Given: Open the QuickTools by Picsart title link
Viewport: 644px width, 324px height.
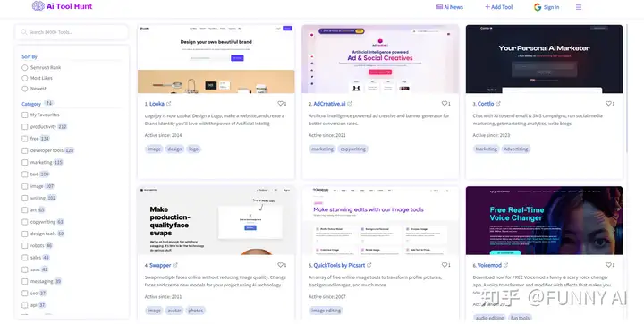Looking at the screenshot, I should (x=339, y=265).
